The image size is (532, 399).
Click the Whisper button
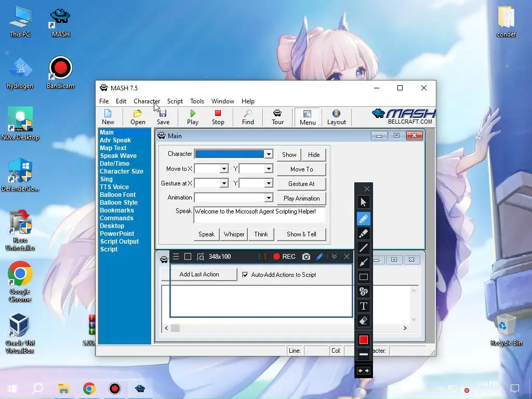point(234,234)
